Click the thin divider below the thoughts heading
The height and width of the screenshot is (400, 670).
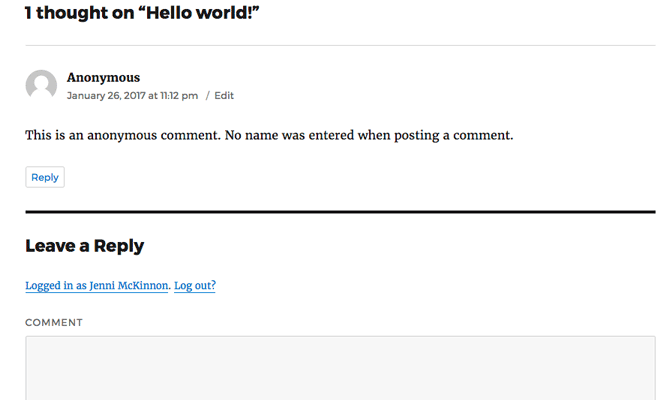[x=340, y=45]
